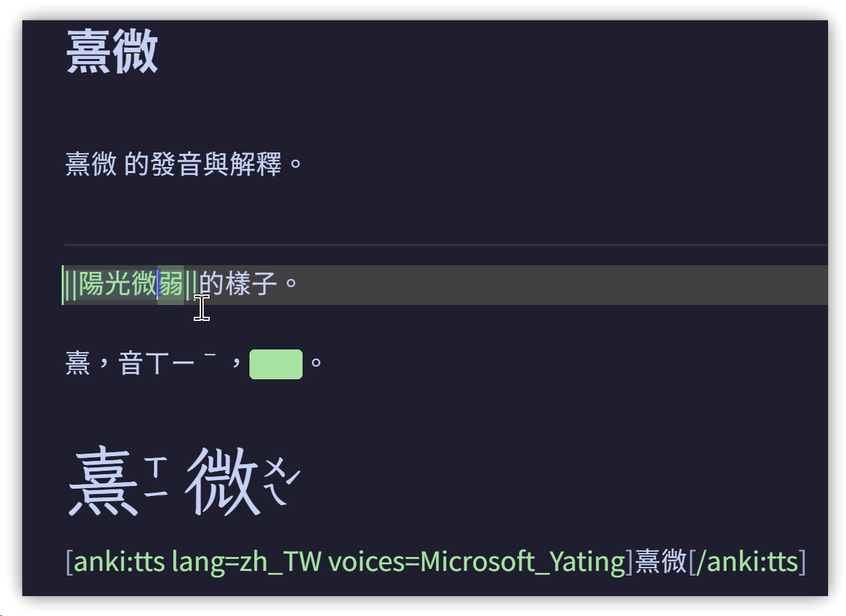Image resolution: width=846 pixels, height=616 pixels.
Task: Reveal the green hidden cloze block
Action: pos(276,365)
